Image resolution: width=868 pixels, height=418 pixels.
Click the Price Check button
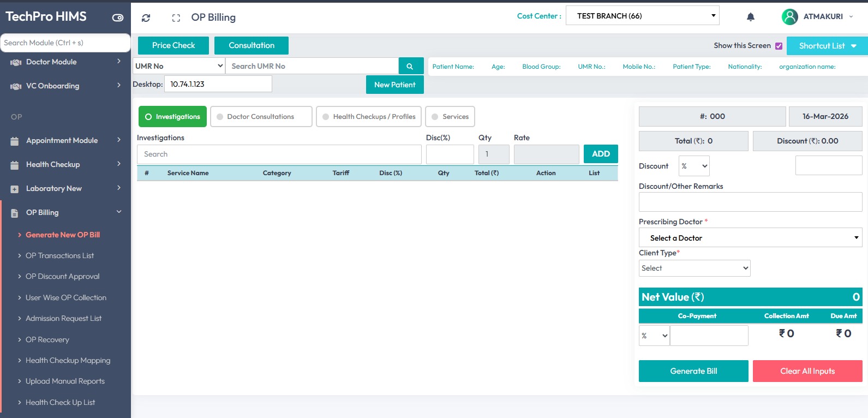point(173,45)
